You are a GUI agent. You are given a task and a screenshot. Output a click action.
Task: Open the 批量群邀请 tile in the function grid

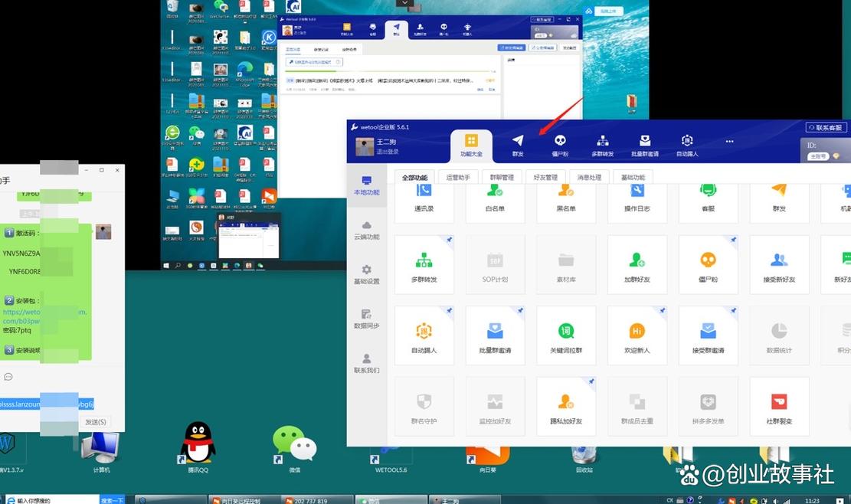pyautogui.click(x=495, y=335)
